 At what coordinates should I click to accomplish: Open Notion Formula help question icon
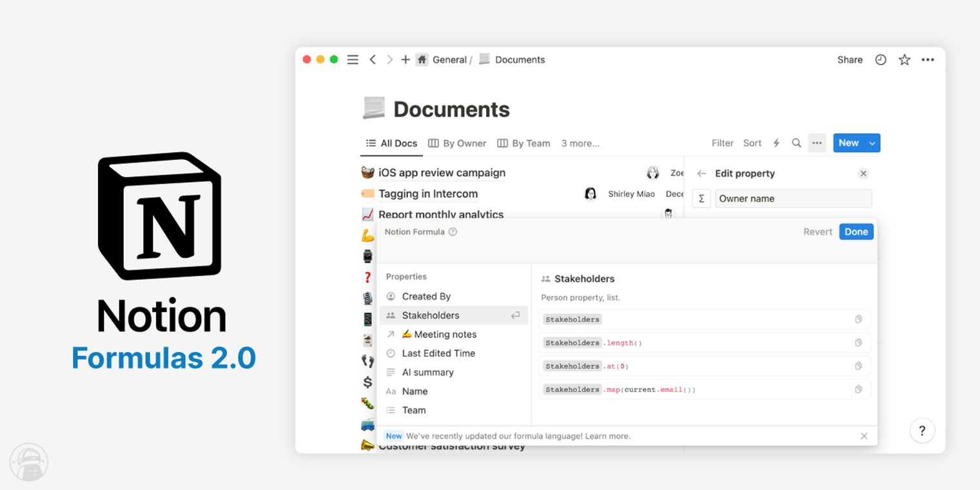coord(453,232)
